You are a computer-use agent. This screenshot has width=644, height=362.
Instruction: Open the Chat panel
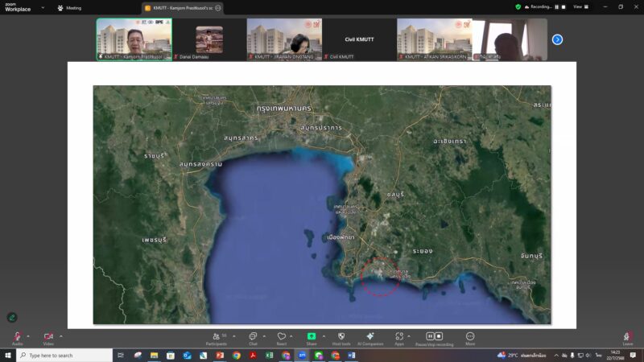tap(253, 336)
